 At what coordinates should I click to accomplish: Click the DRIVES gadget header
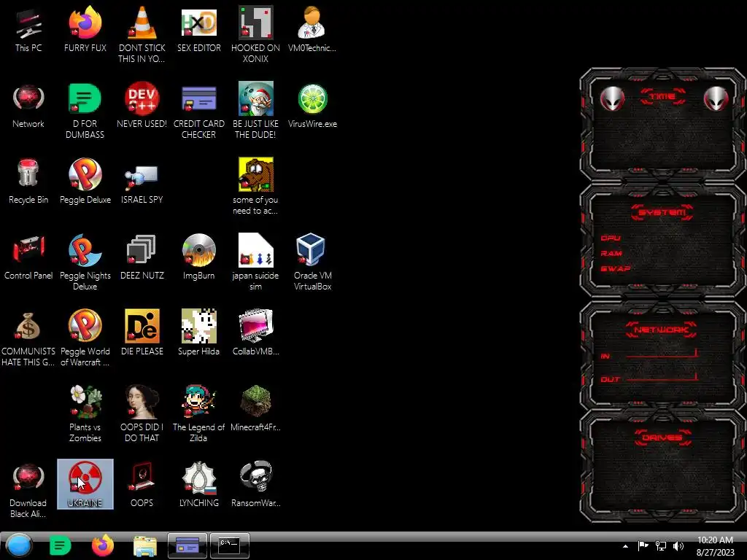tap(662, 437)
